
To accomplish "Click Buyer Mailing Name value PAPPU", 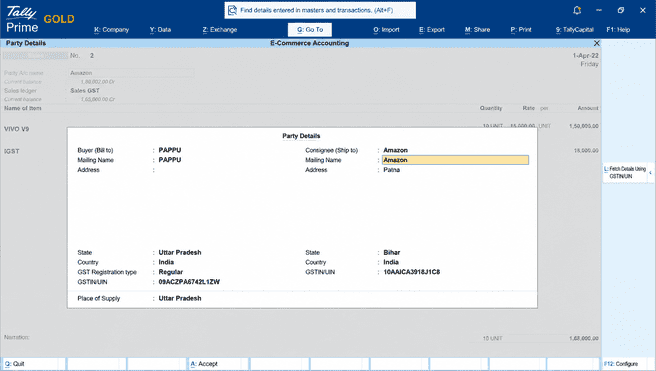I will point(170,160).
